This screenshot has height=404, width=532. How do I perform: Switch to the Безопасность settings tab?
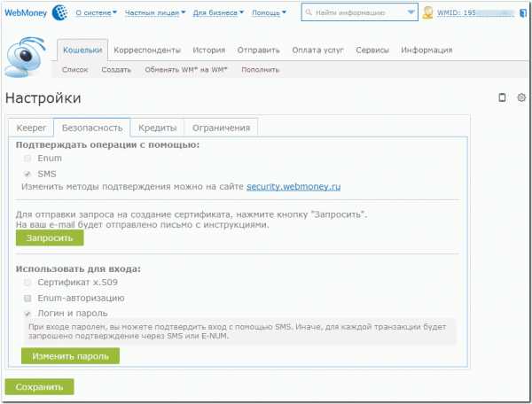92,128
